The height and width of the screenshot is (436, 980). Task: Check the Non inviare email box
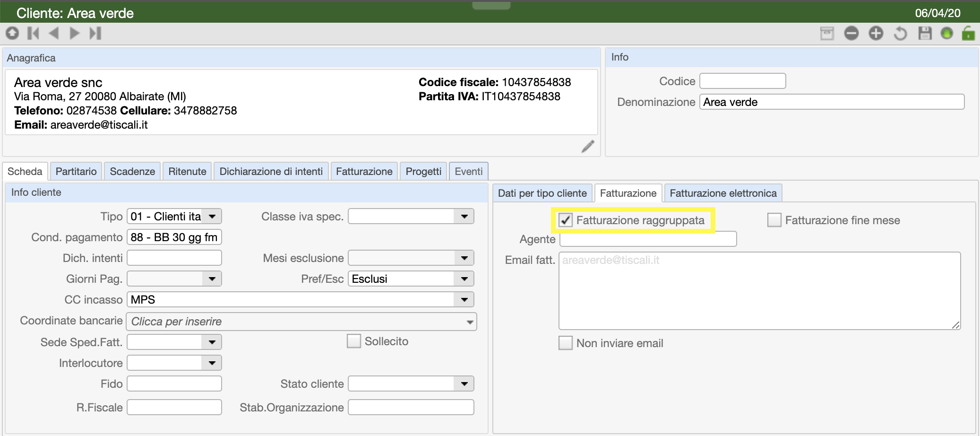pyautogui.click(x=566, y=343)
